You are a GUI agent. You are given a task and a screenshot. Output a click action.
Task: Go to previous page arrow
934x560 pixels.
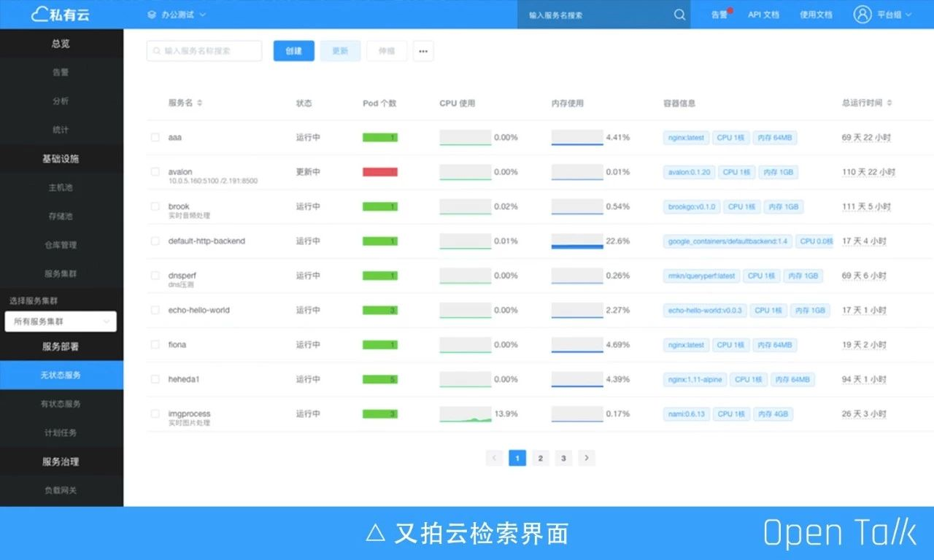[494, 458]
